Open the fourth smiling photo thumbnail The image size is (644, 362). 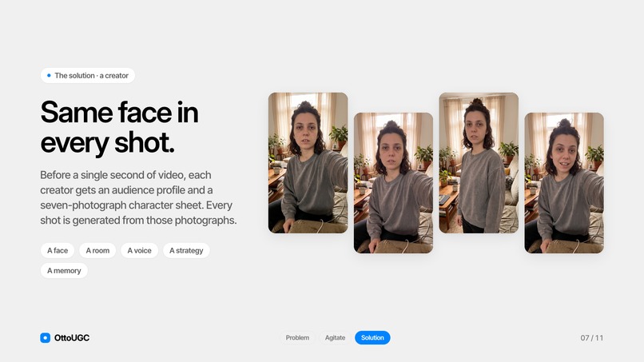point(564,183)
